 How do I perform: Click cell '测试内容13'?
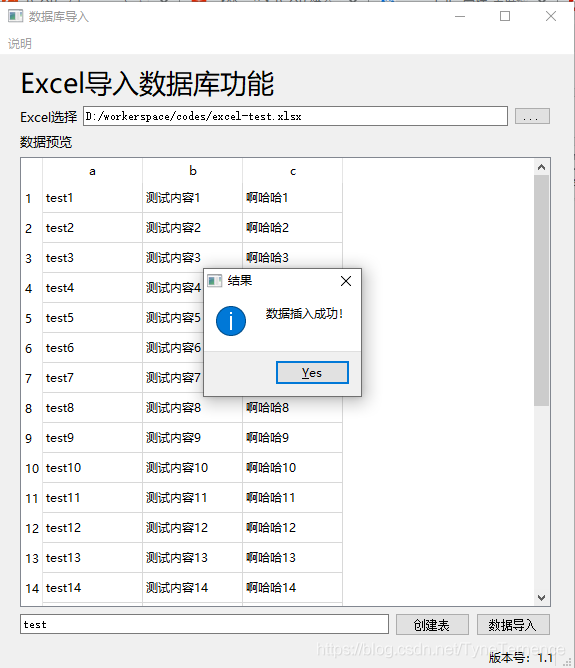(x=193, y=558)
